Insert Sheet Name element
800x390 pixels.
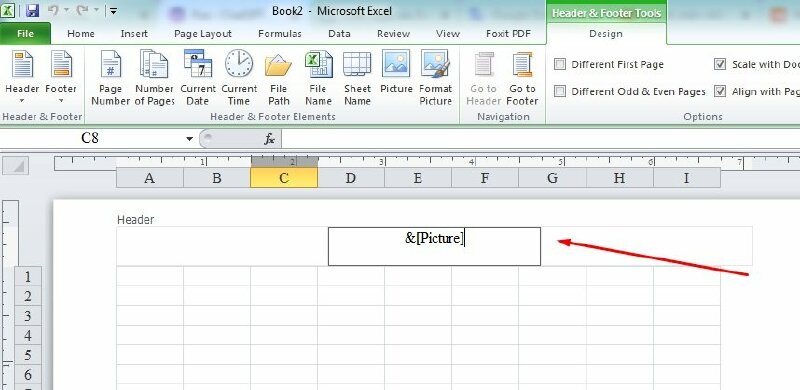[357, 78]
